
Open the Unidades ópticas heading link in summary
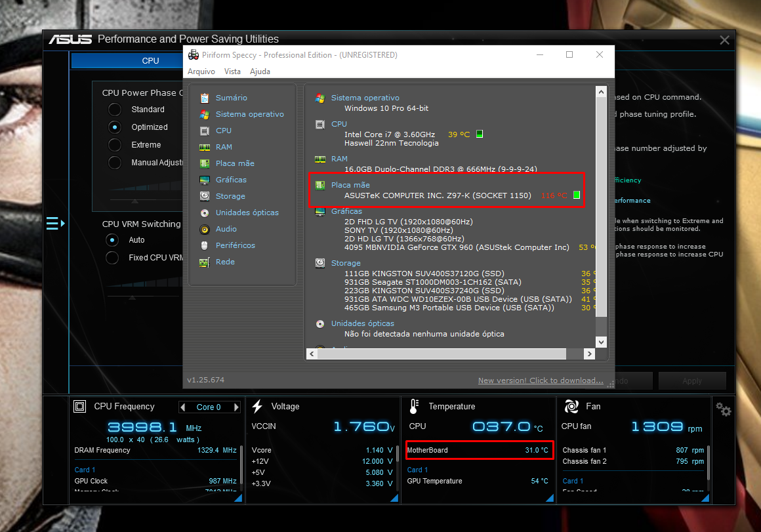(x=363, y=324)
